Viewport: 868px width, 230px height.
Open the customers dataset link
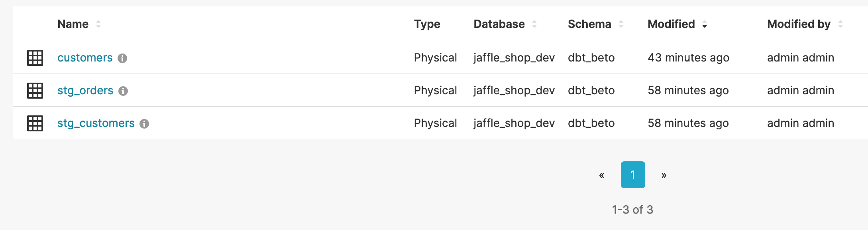pyautogui.click(x=85, y=58)
